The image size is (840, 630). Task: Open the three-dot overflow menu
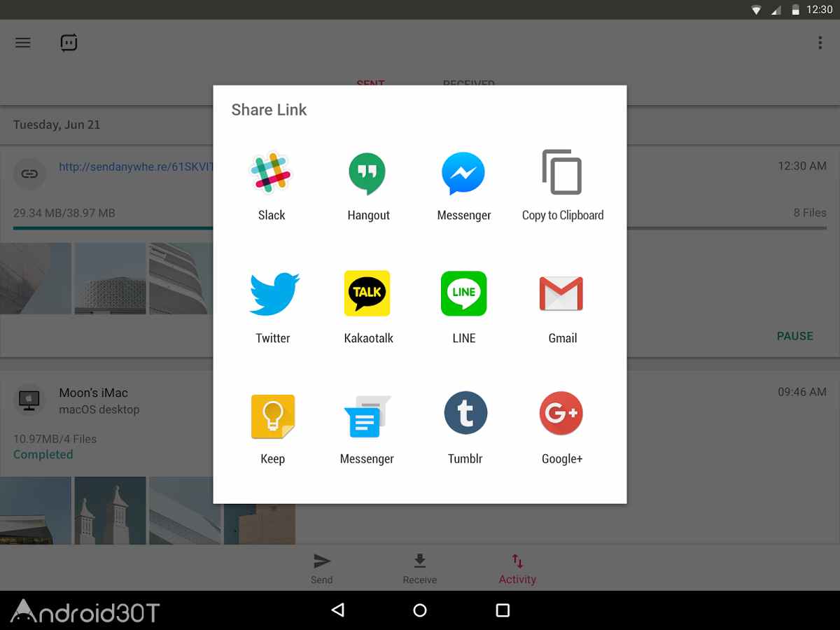pos(820,43)
